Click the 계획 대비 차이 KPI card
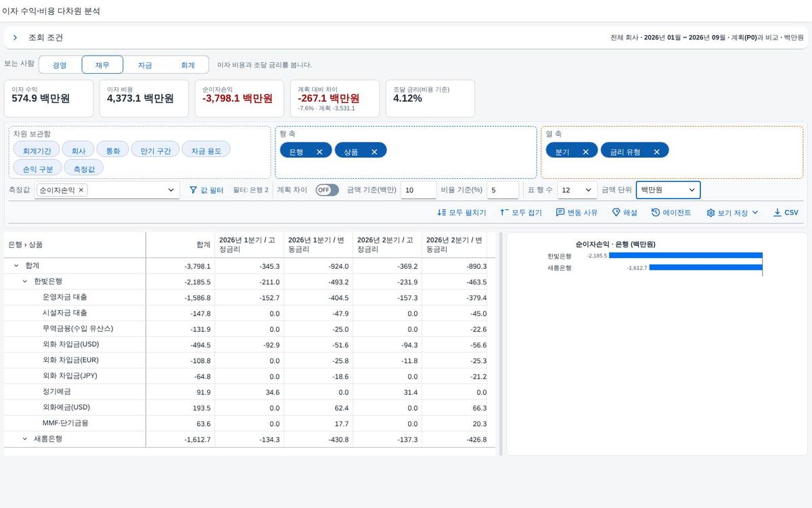The width and height of the screenshot is (812, 508). (x=336, y=98)
